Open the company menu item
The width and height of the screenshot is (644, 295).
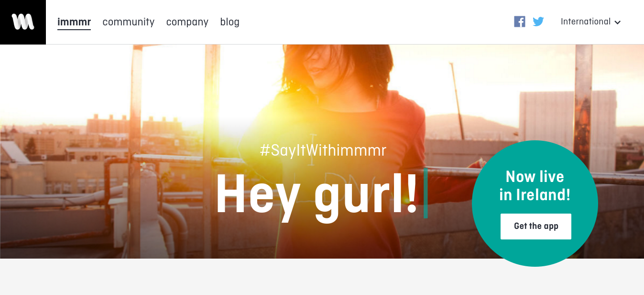coord(187,22)
